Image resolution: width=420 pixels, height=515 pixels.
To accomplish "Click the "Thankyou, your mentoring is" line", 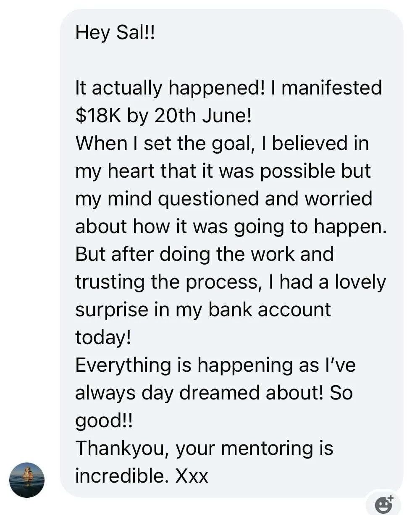I will 204,448.
